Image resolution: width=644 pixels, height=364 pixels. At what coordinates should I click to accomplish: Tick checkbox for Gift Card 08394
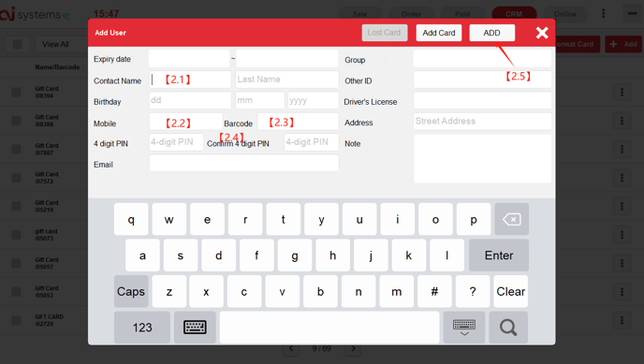[16, 92]
